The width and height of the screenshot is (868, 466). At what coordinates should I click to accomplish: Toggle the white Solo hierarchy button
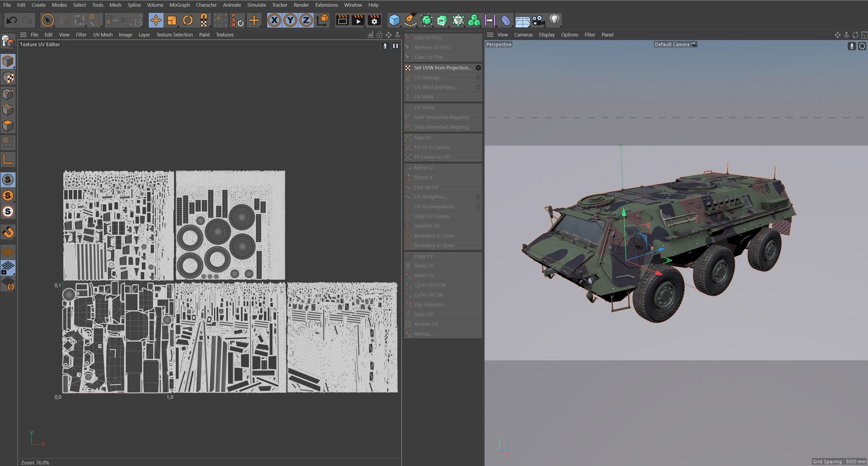(x=8, y=212)
